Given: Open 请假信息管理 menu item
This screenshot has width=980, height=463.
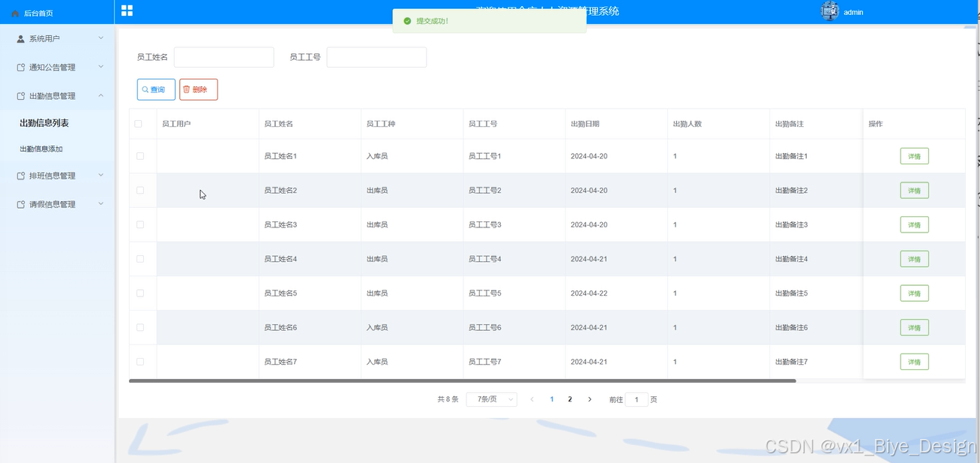Looking at the screenshot, I should (57, 204).
